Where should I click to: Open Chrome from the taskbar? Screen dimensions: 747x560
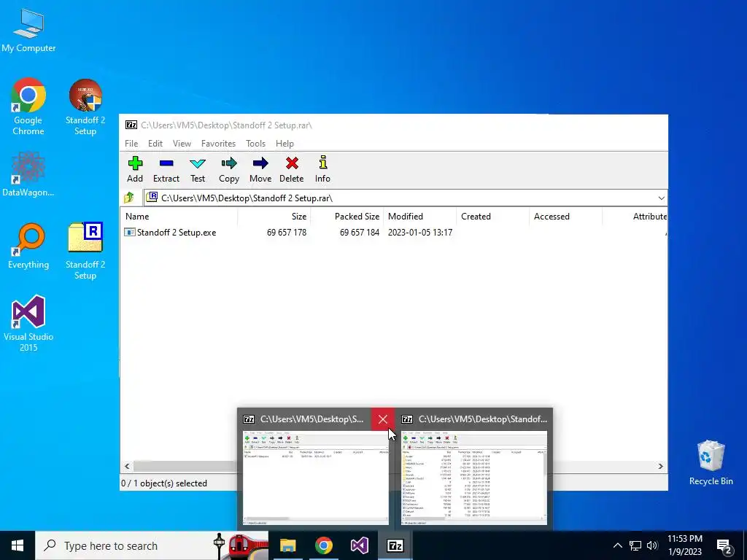point(323,545)
